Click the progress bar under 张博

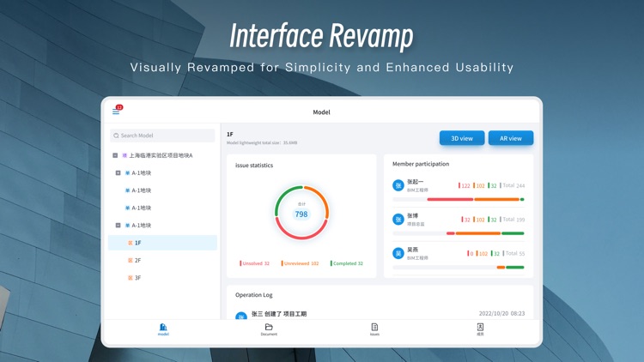pos(459,233)
